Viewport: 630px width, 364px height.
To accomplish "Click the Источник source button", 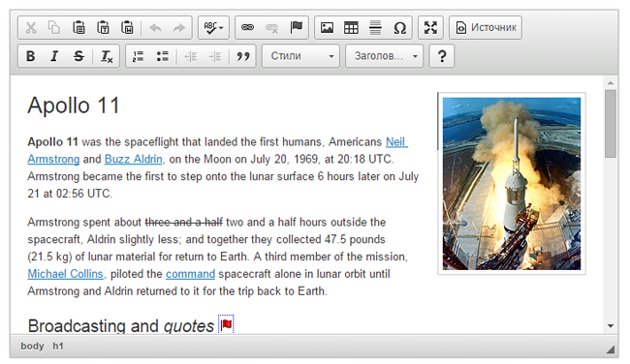I will point(486,28).
